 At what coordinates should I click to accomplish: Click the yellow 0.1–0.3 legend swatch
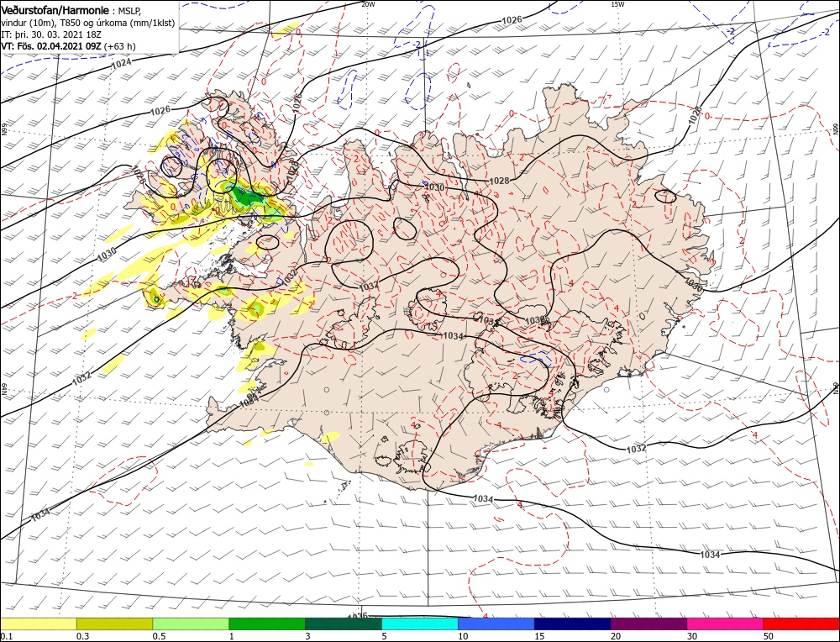point(39,624)
